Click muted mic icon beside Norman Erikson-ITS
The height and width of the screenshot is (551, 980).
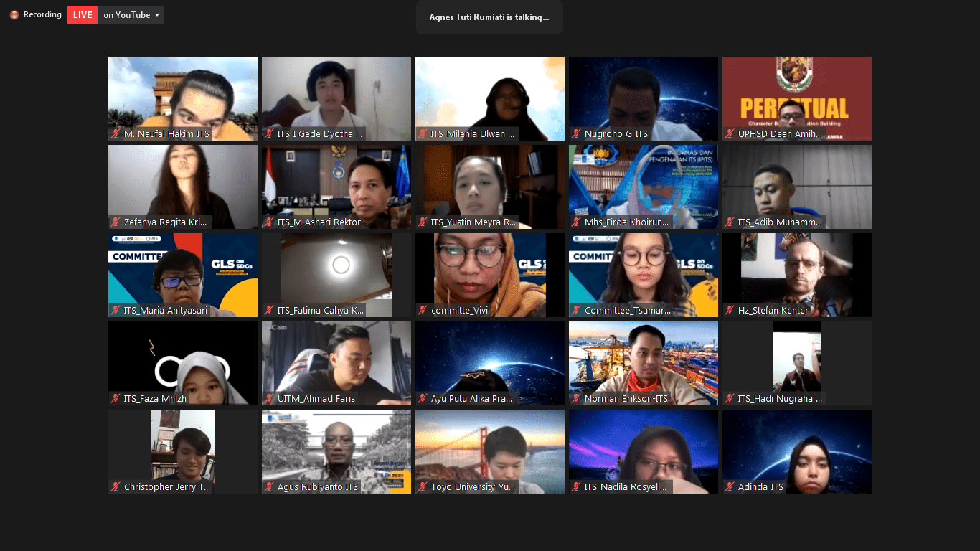(576, 399)
